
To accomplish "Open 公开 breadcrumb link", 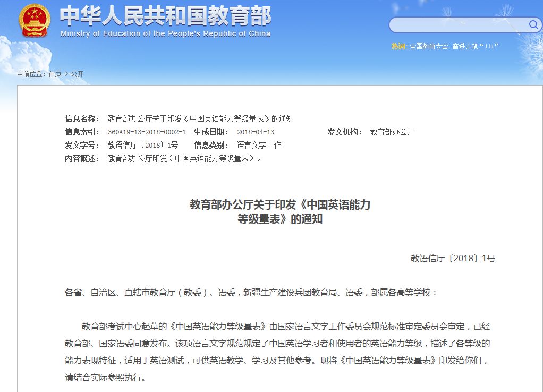I will [x=77, y=74].
